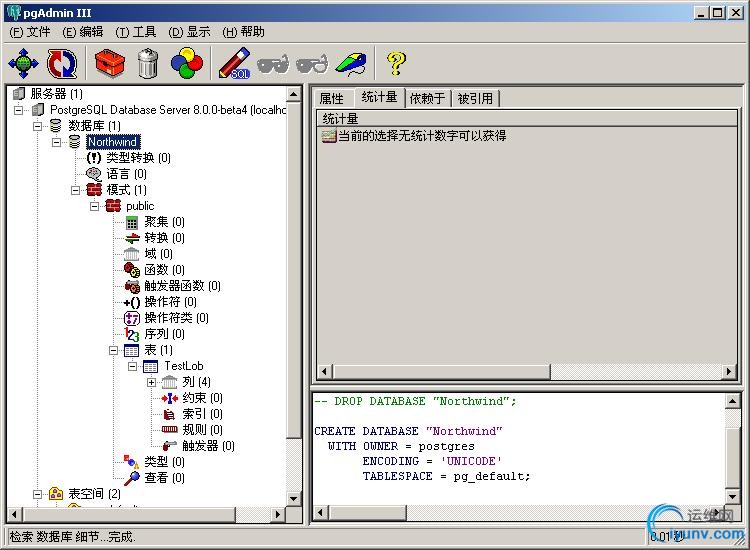
Task: Click the 规则 (0) rules icon
Action: 170,429
